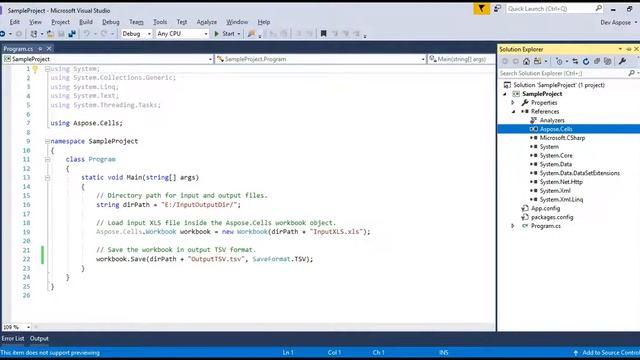Screen dimensions: 640x360
Task: Click the Pending Changes Filter clock icon
Action: point(559,61)
